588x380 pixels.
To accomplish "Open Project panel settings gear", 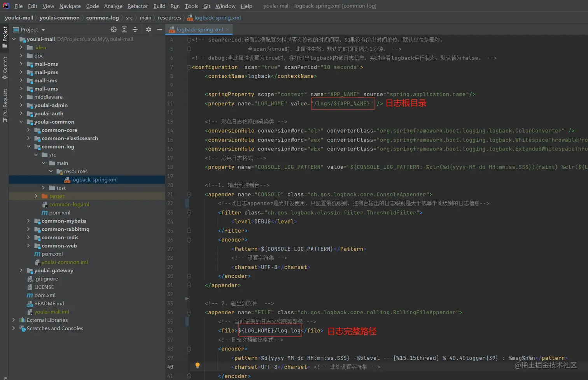I will click(x=149, y=30).
